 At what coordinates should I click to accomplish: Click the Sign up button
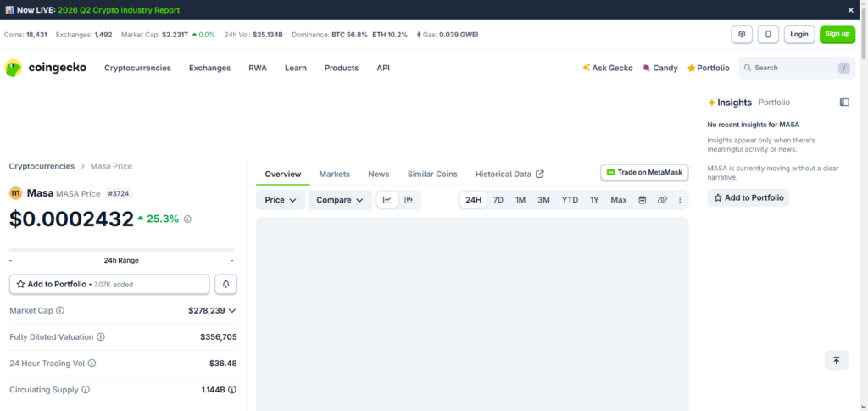[837, 34]
